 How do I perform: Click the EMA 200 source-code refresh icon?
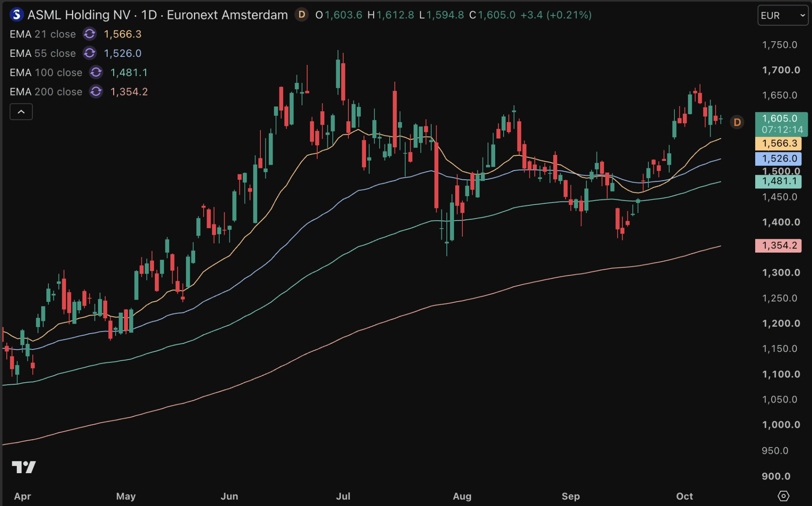click(96, 92)
